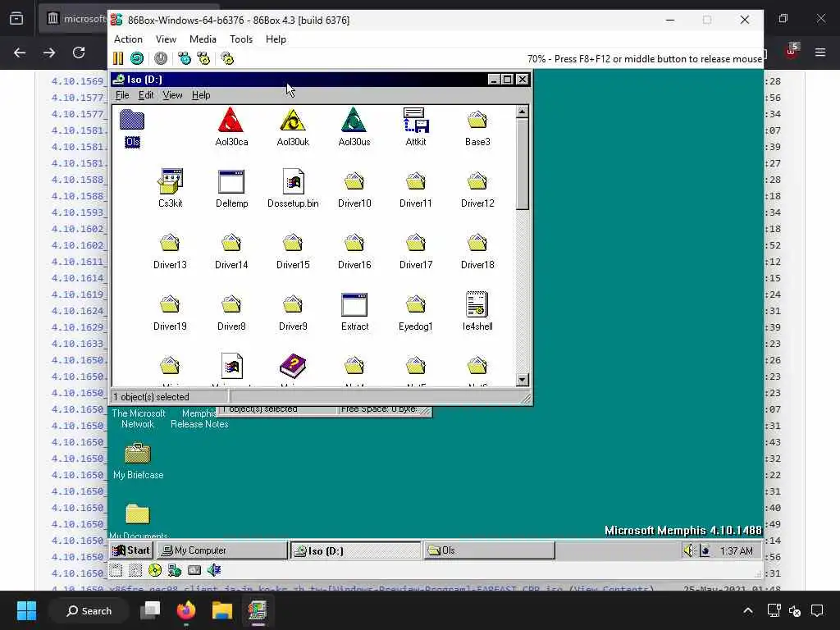Click the vertical scrollbar thumb in Iso window

523,164
